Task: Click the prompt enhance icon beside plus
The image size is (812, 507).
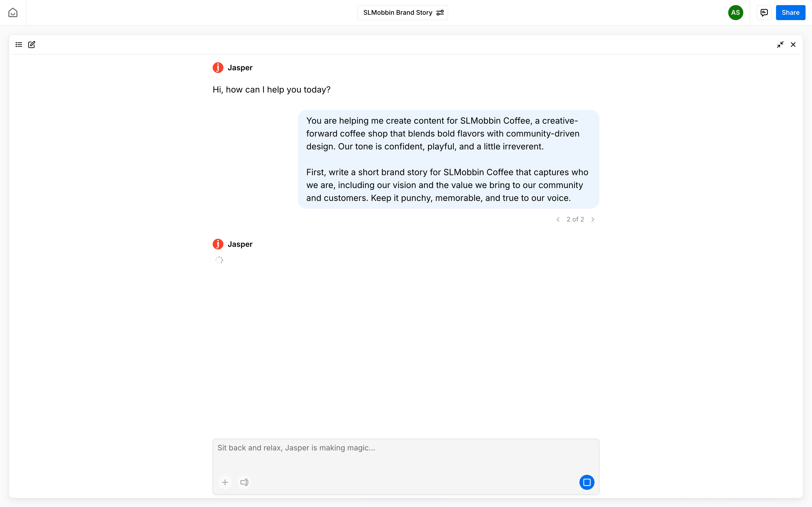Action: [244, 482]
